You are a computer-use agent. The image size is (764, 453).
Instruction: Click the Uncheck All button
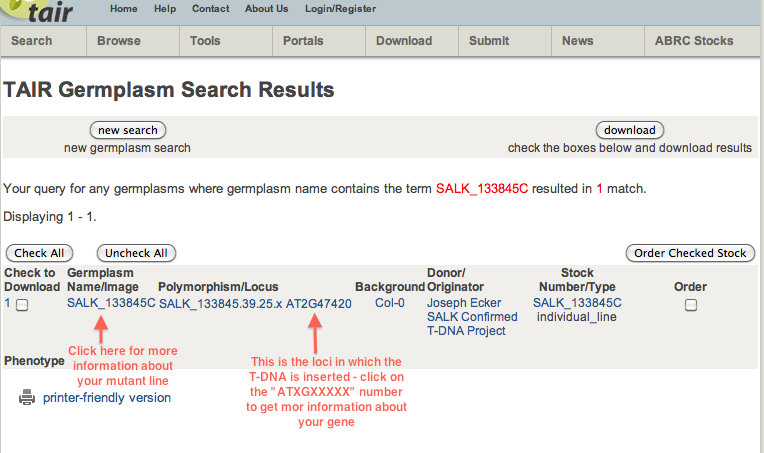click(x=136, y=253)
